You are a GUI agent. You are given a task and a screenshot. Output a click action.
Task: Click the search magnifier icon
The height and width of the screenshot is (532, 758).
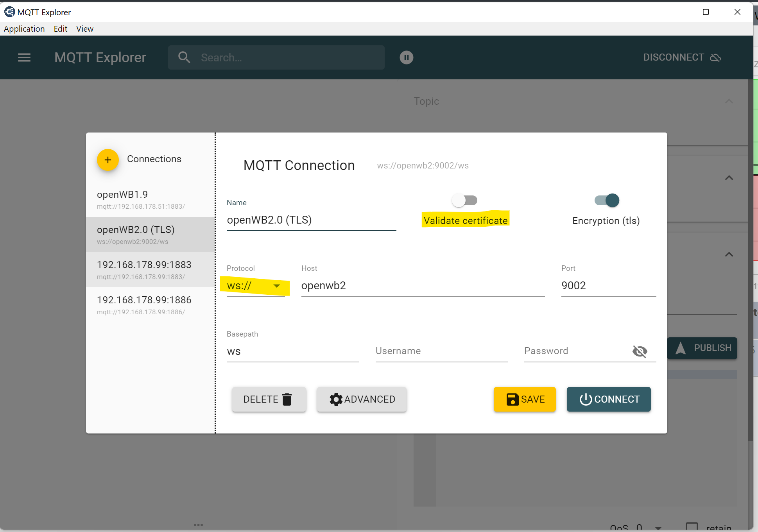tap(184, 57)
